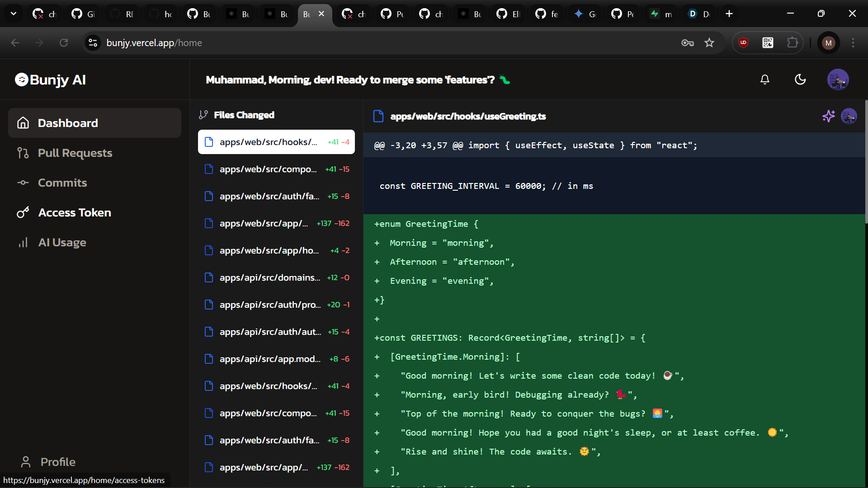Screen dimensions: 868x488
Task: Click the notification bell icon
Action: point(764,80)
